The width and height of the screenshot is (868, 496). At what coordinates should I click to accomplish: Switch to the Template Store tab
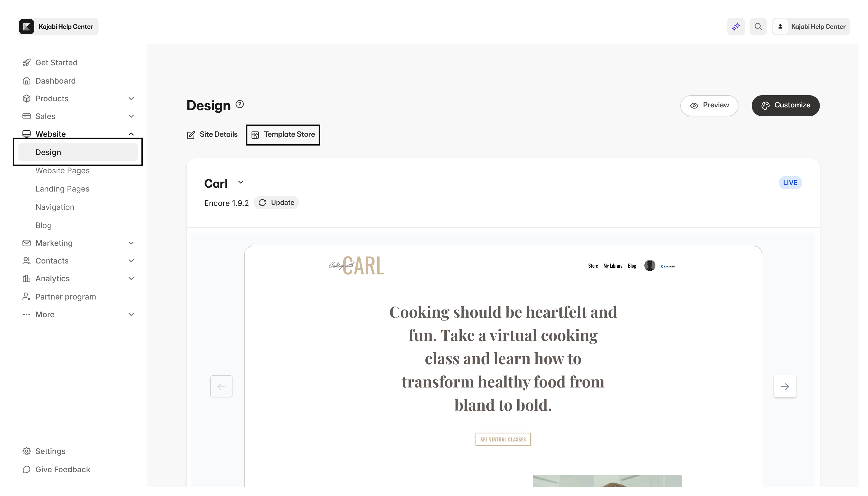283,135
